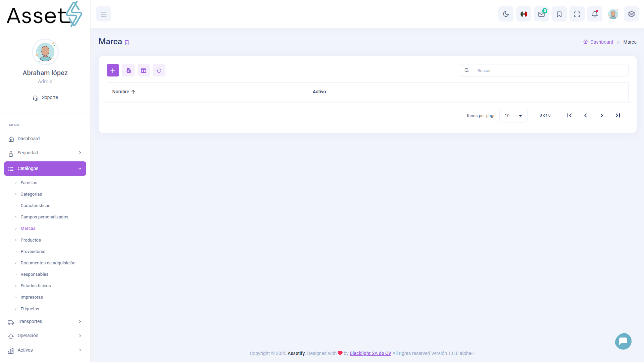Toggle dark mode with the moon icon
The width and height of the screenshot is (644, 362).
[506, 14]
